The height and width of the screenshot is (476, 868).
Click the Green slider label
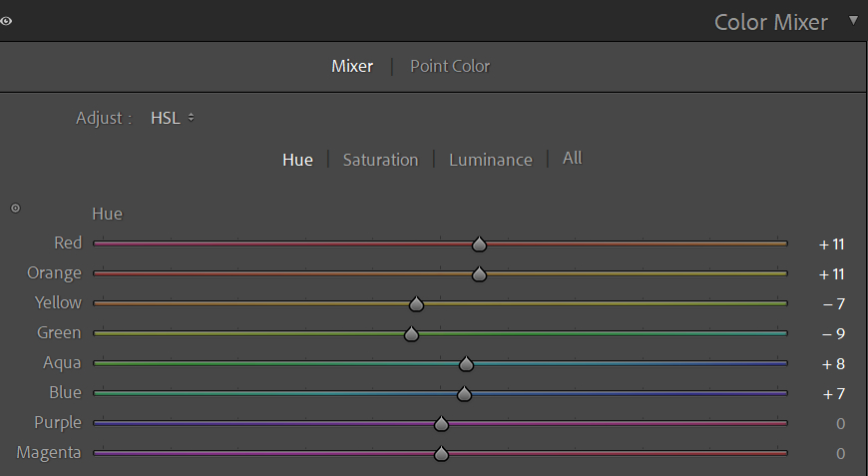tap(59, 332)
